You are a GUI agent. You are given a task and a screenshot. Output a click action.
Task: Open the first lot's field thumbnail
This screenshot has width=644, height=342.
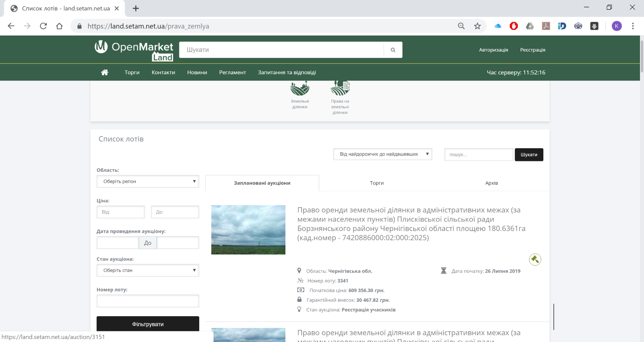[x=248, y=230]
